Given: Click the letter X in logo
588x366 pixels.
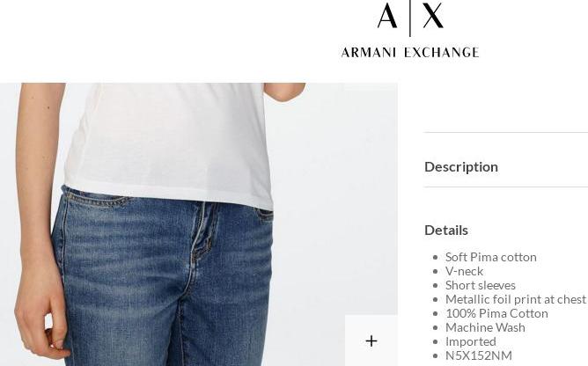Looking at the screenshot, I should point(433,16).
